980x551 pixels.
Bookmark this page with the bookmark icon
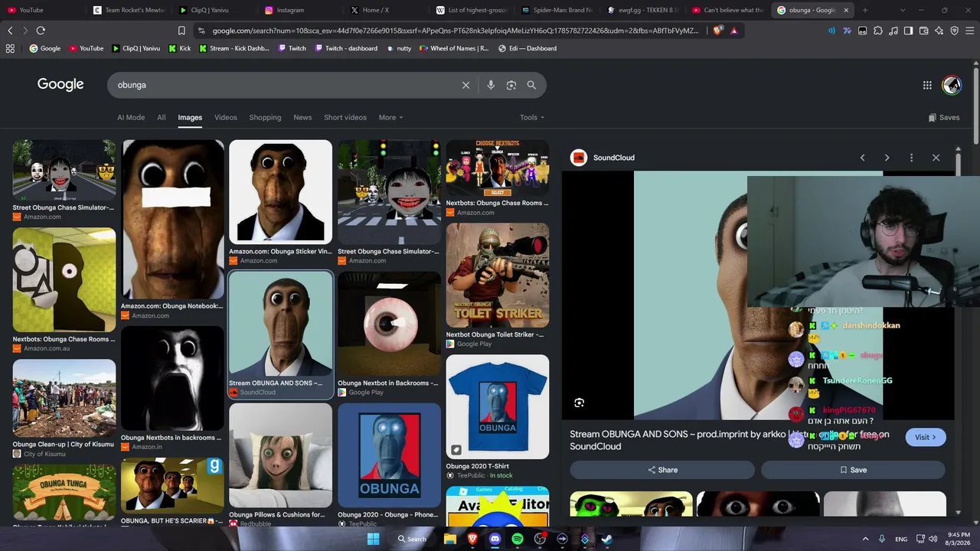tap(181, 31)
